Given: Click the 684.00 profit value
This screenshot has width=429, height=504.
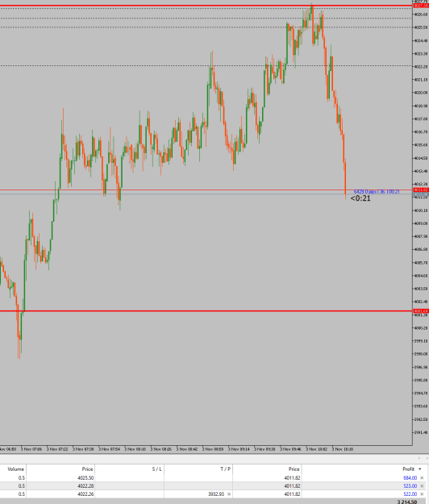Looking at the screenshot, I should tap(410, 478).
